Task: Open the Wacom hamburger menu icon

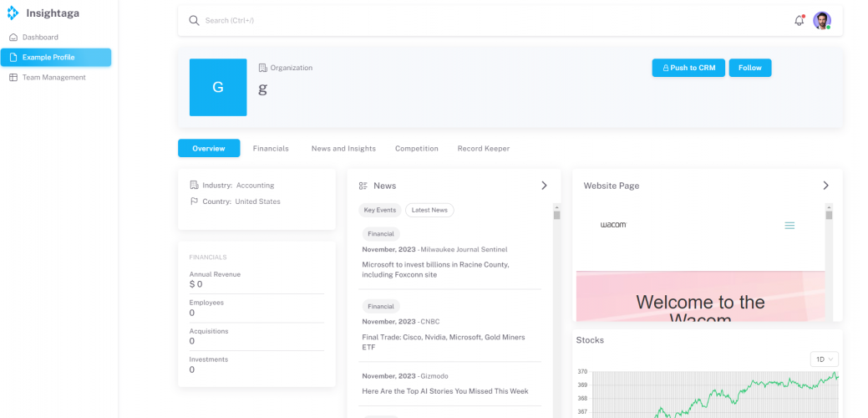Action: click(790, 226)
